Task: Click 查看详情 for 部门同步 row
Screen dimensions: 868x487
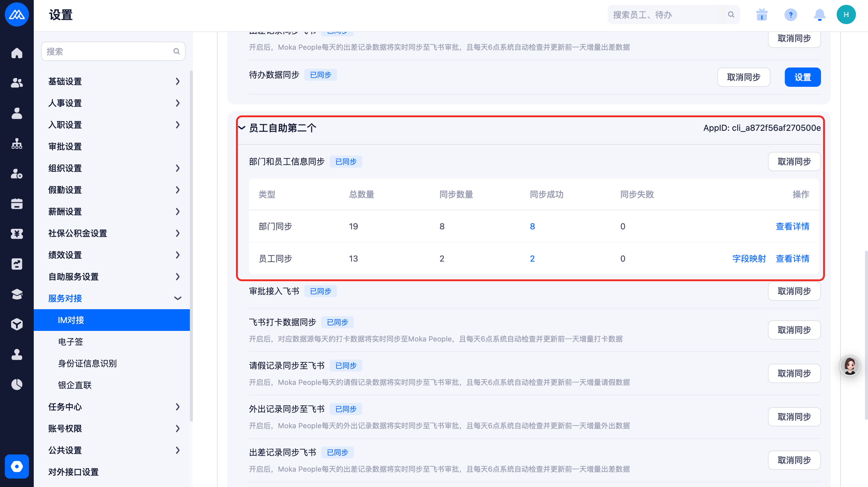Action: [x=792, y=226]
